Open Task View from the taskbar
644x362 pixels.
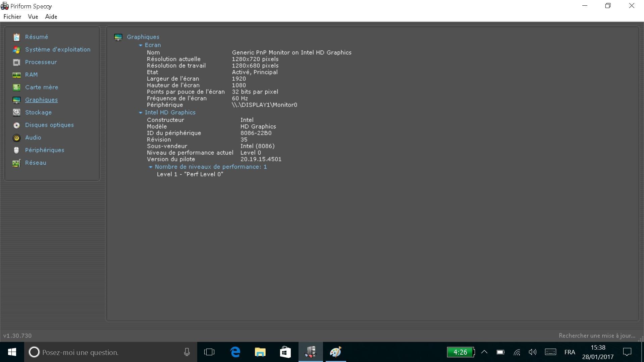[x=209, y=352]
